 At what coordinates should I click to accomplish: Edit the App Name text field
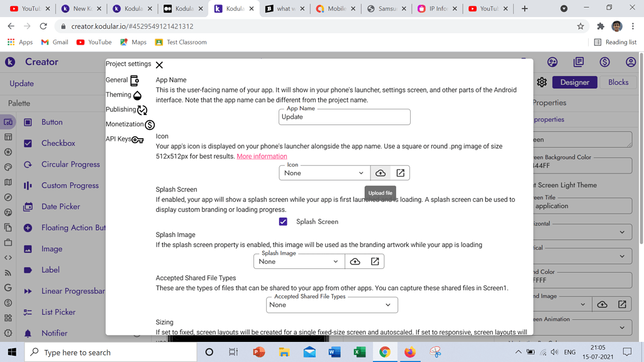(x=344, y=117)
